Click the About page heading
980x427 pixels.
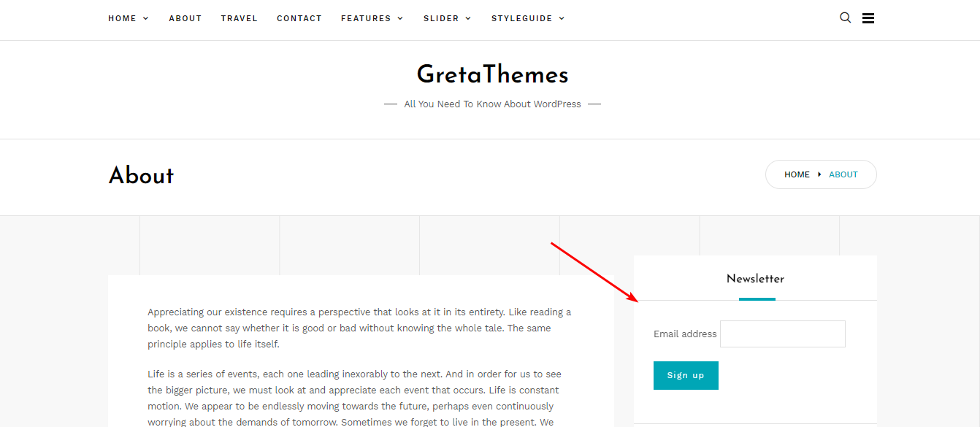click(141, 175)
